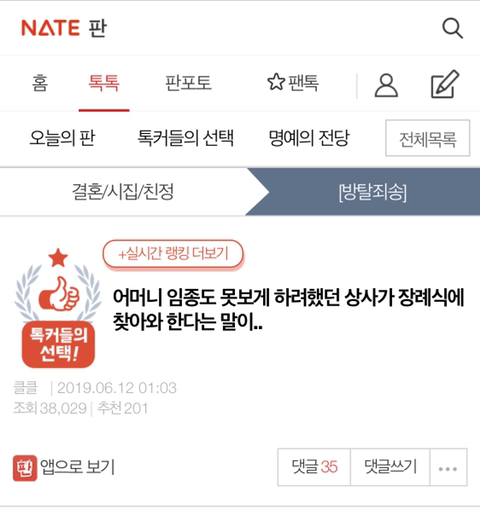Screen dimensions: 480x520
Task: Tap the +실시간 랭킹 더보기 button
Action: [x=173, y=254]
